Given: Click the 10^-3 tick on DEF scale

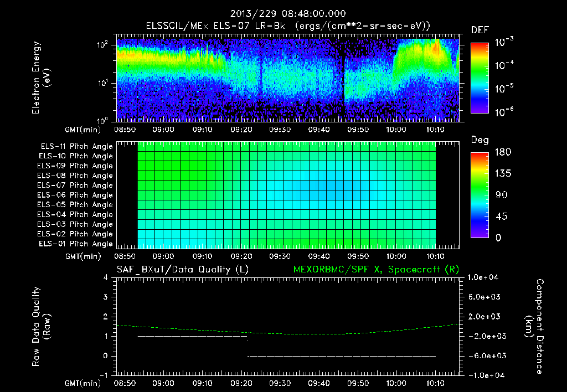Looking at the screenshot, I should pos(504,42).
